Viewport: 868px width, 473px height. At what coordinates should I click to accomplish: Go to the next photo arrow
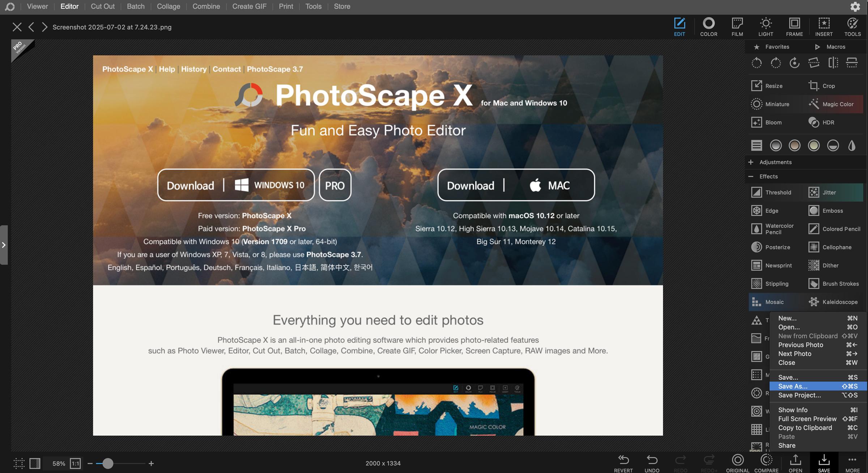(44, 27)
